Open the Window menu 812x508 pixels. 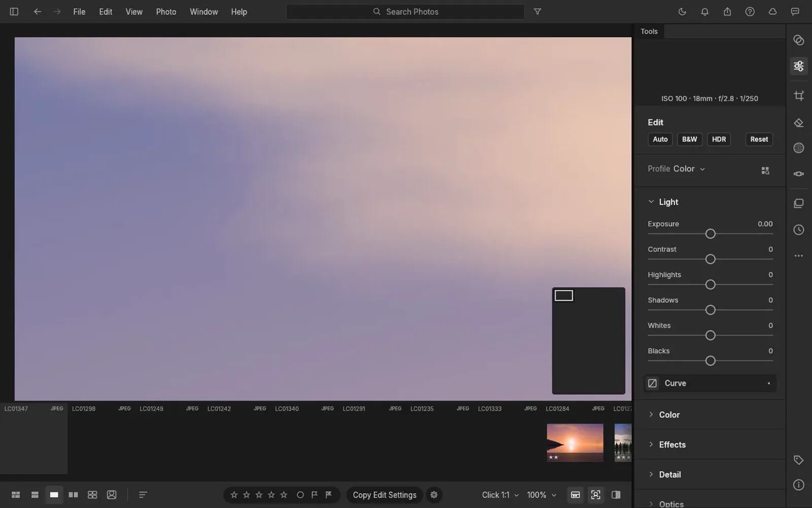point(204,12)
